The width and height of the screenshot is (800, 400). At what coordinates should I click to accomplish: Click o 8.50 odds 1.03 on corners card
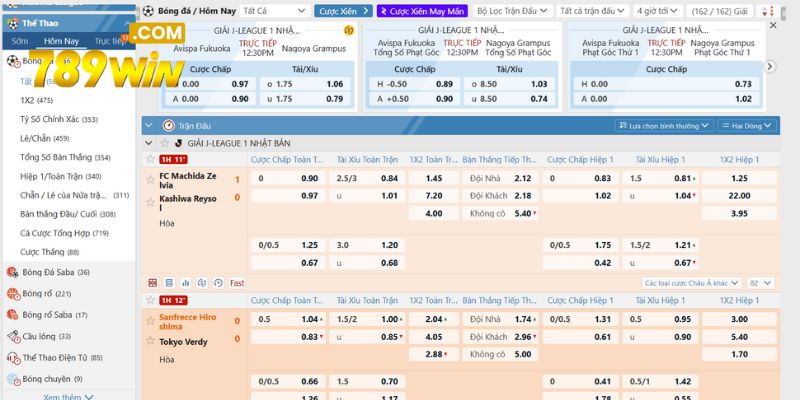click(x=509, y=84)
